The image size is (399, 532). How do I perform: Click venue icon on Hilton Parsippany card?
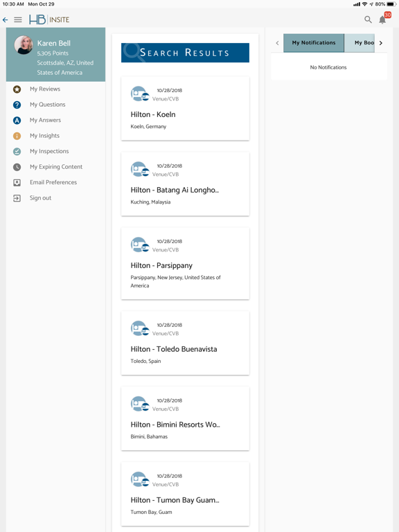[x=140, y=245]
